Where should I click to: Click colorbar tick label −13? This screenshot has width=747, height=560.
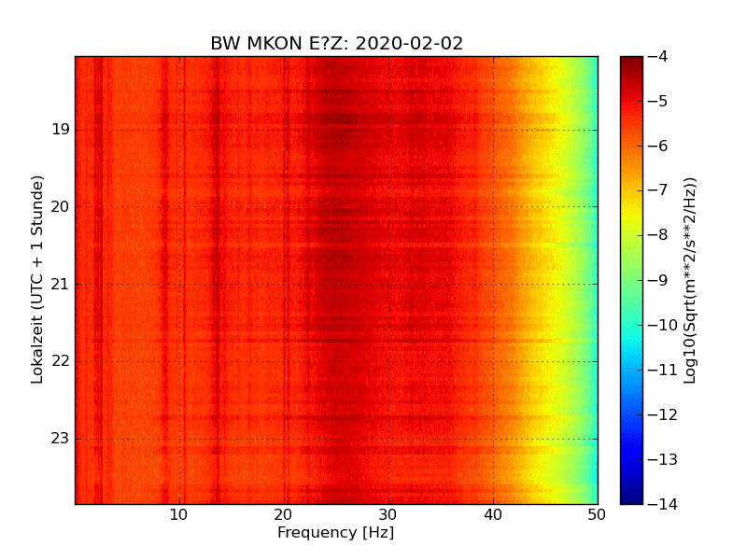[x=663, y=459]
